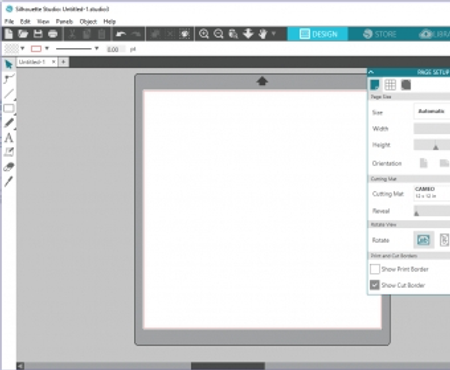Redo the last action

pyautogui.click(x=136, y=34)
